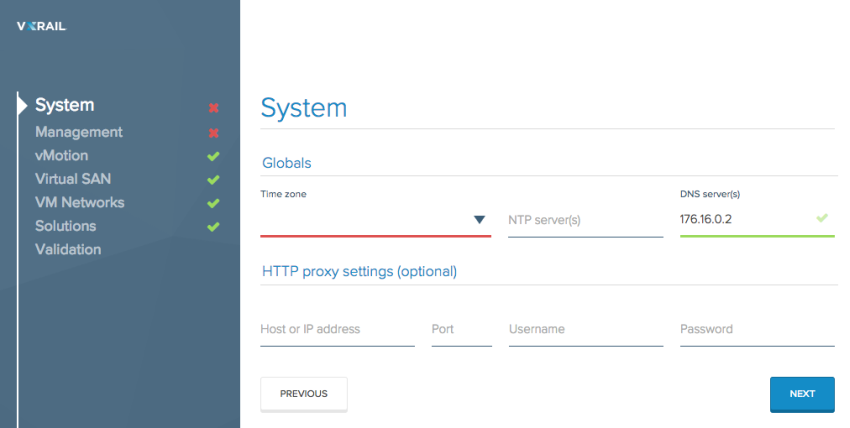
Task: Jump to the Validation step
Action: click(68, 249)
